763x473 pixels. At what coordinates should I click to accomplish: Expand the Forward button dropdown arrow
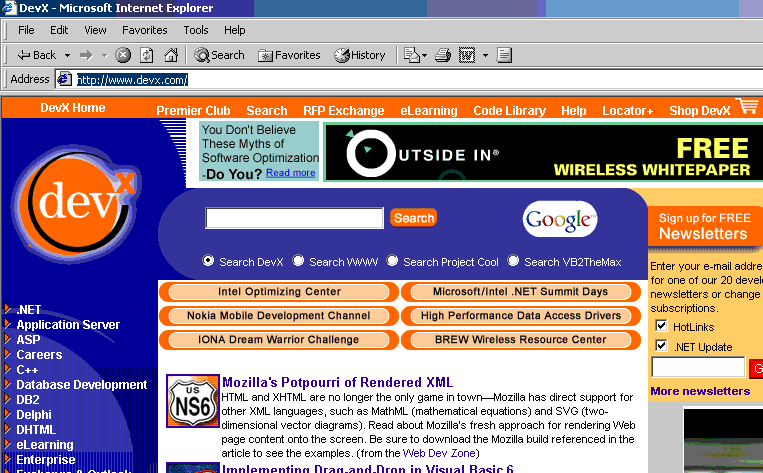[x=104, y=55]
